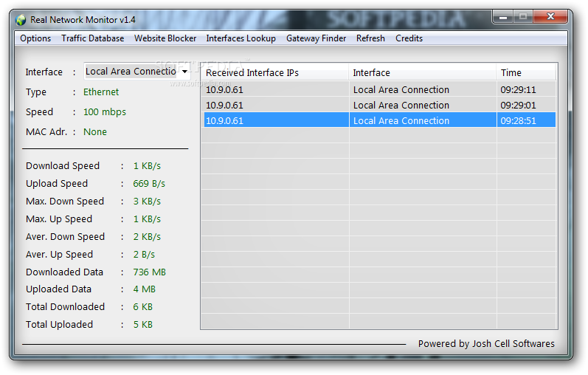
Task: Click the Total Downloaded value 6 KB
Action: pyautogui.click(x=143, y=306)
